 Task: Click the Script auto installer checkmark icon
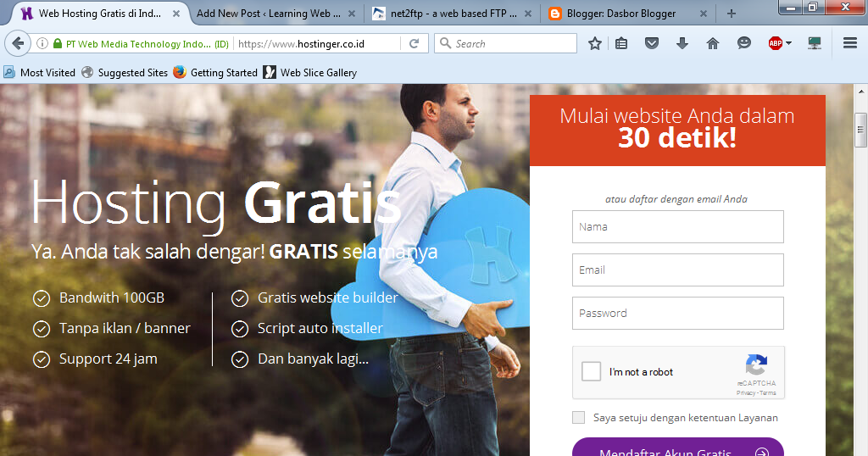[x=240, y=329]
